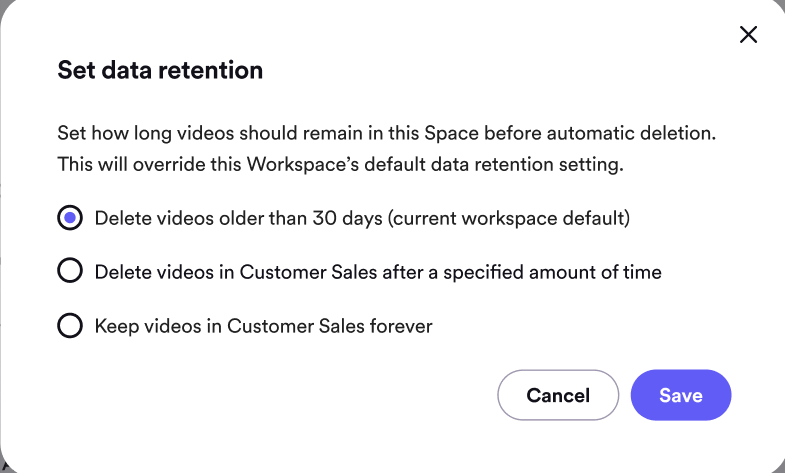785x473 pixels.
Task: Click the Workspace's default override sentence
Action: [x=340, y=164]
